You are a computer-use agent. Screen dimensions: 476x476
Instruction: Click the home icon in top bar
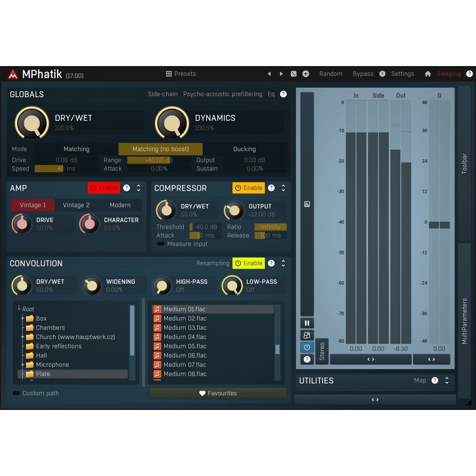428,74
